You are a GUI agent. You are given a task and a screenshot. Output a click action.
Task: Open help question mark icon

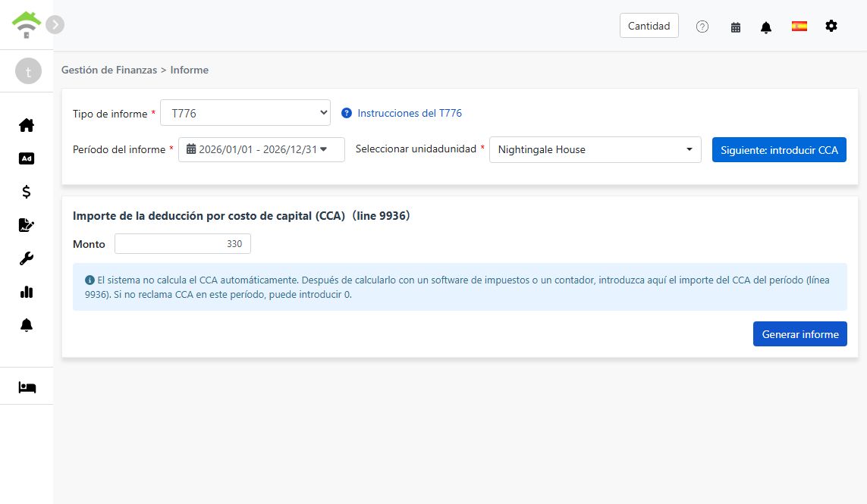tap(702, 27)
